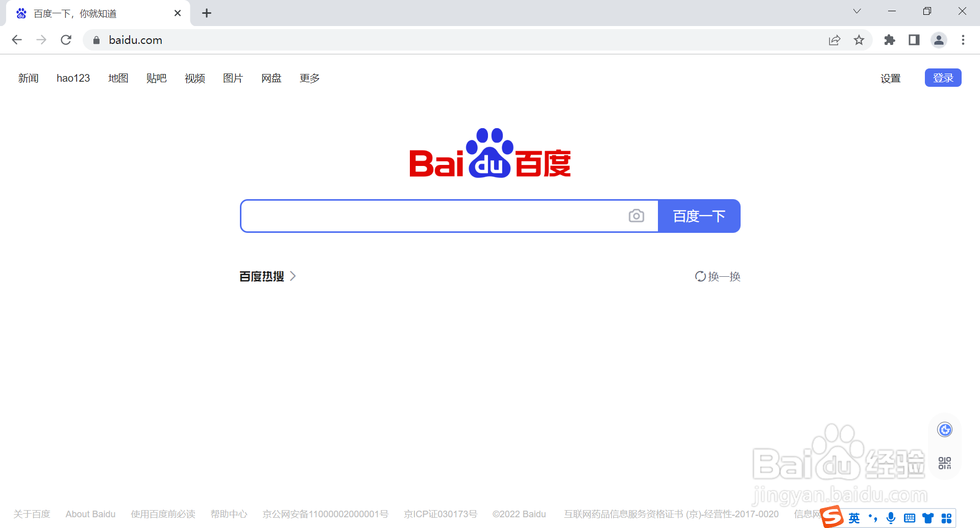Expand 百度热搜 with the chevron
The height and width of the screenshot is (528, 980).
(x=293, y=276)
